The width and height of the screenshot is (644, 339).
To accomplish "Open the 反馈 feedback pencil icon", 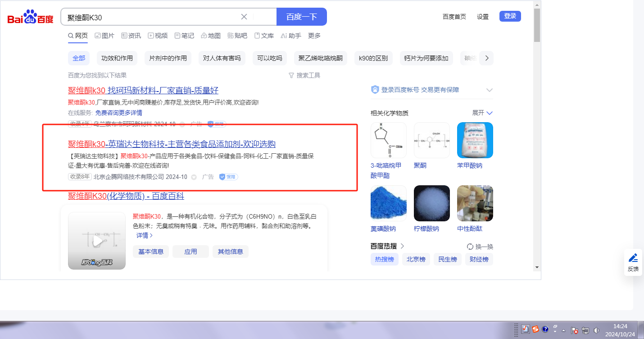I will coord(633,258).
